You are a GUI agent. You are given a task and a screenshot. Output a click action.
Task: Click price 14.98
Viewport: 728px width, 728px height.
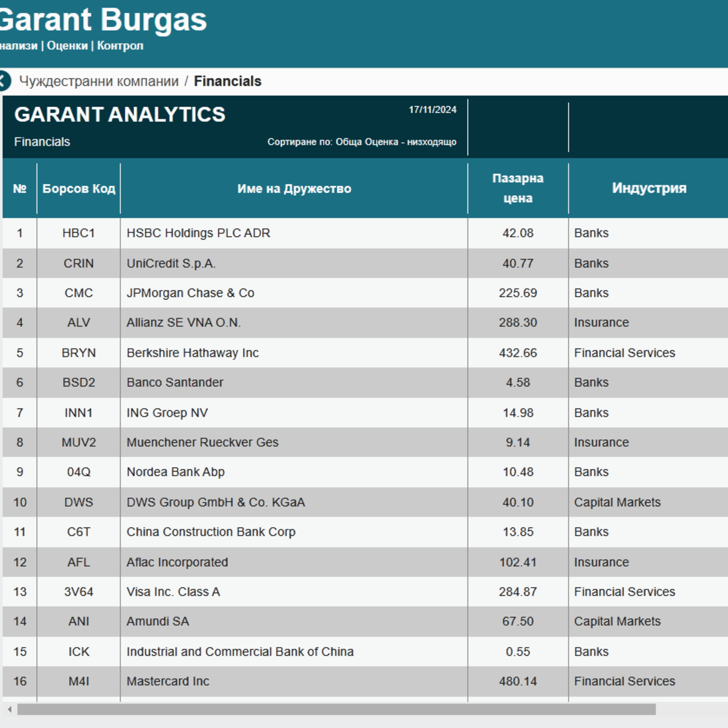(518, 413)
